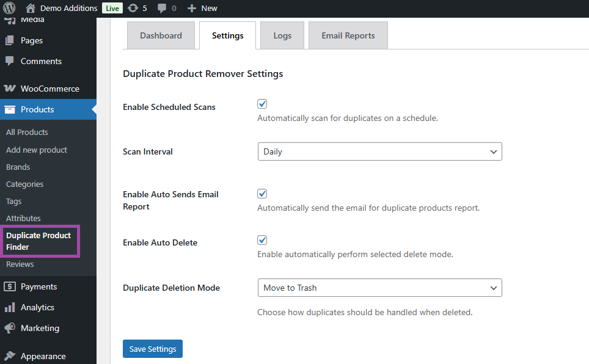This screenshot has width=589, height=364.
Task: Open the Analytics bar chart icon
Action: (x=10, y=307)
